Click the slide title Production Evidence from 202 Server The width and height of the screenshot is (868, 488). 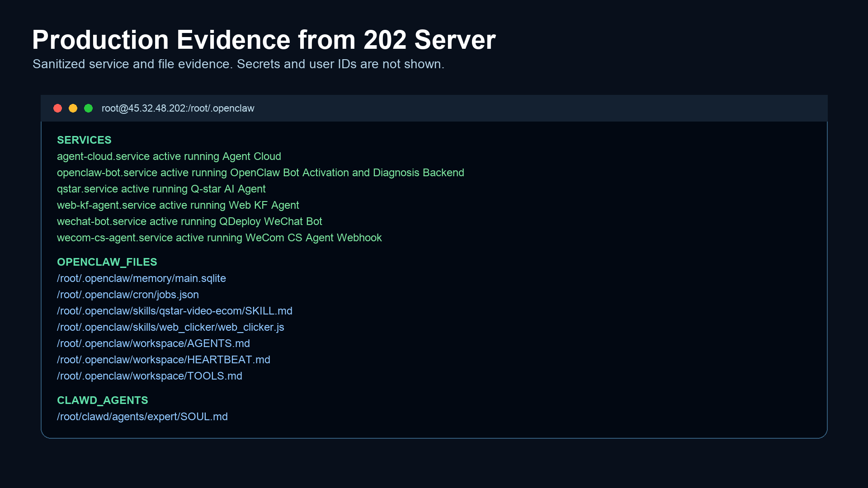pyautogui.click(x=264, y=40)
